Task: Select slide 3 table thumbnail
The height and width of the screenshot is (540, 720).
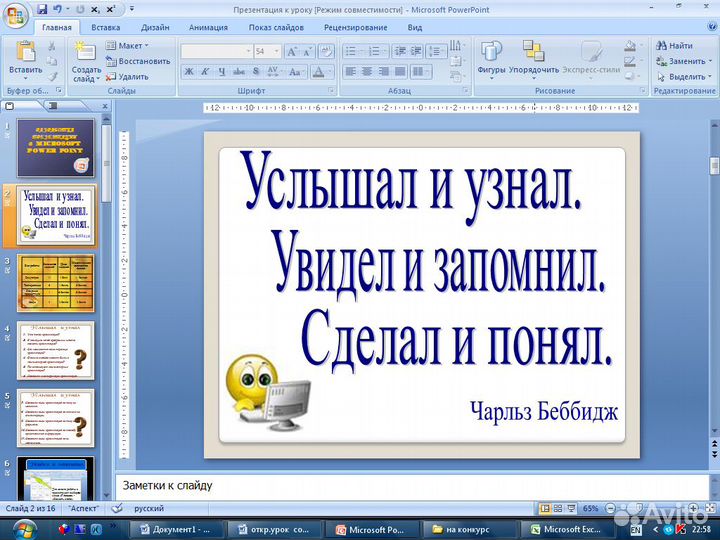Action: pyautogui.click(x=56, y=283)
